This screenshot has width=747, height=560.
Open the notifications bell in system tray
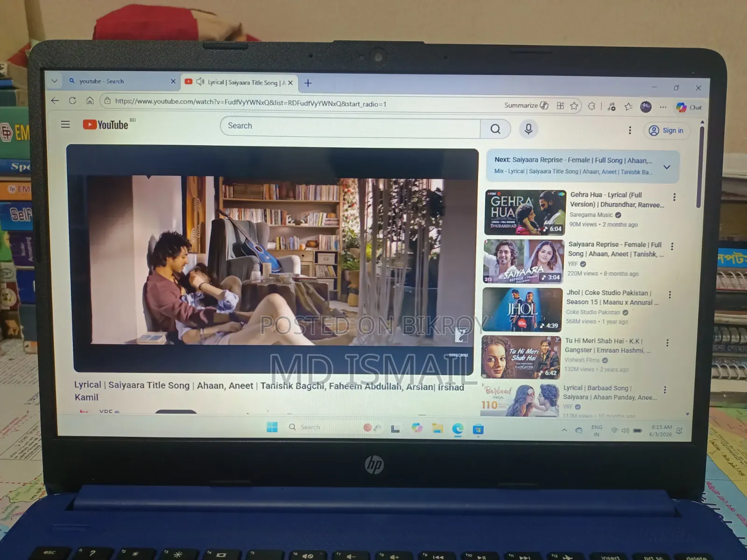[x=679, y=431]
